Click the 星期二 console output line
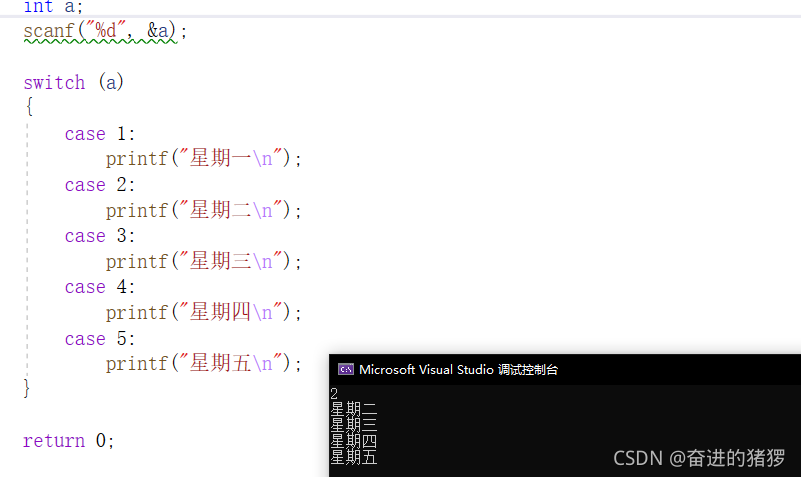The image size is (801, 477). coord(354,409)
